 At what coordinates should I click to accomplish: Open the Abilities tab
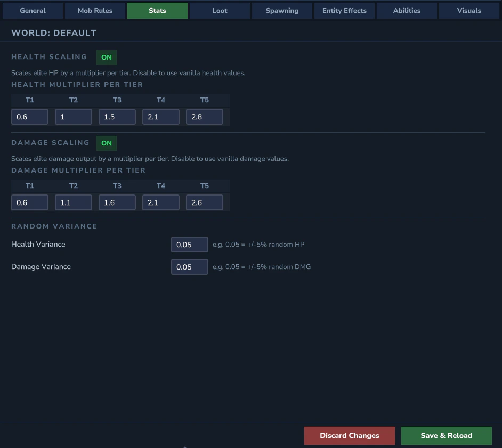click(x=407, y=10)
